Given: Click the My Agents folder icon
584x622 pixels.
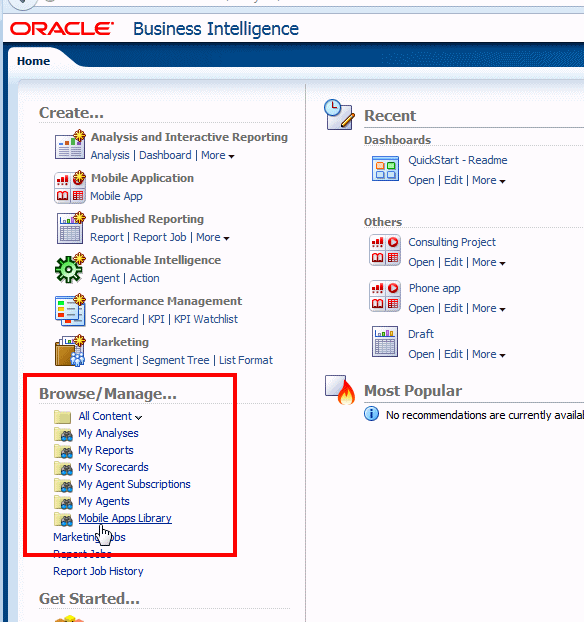Looking at the screenshot, I should coord(63,502).
